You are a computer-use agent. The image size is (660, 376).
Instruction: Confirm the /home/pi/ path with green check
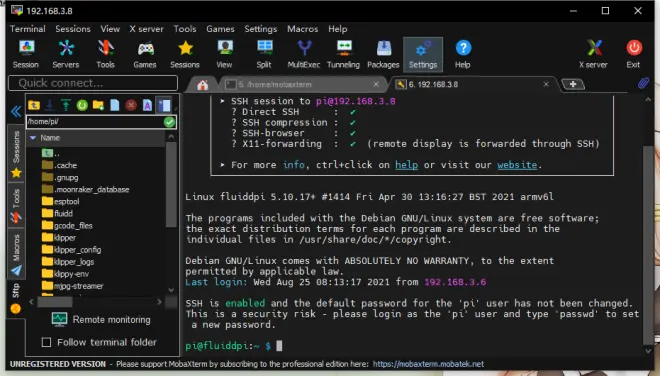click(169, 122)
